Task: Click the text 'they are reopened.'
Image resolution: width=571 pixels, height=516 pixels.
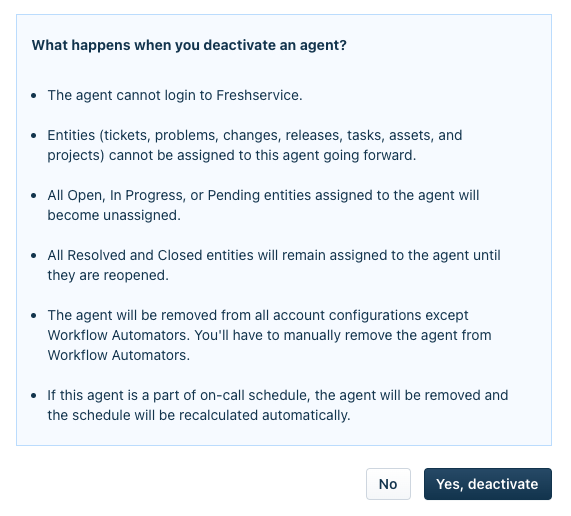Action: [x=108, y=275]
